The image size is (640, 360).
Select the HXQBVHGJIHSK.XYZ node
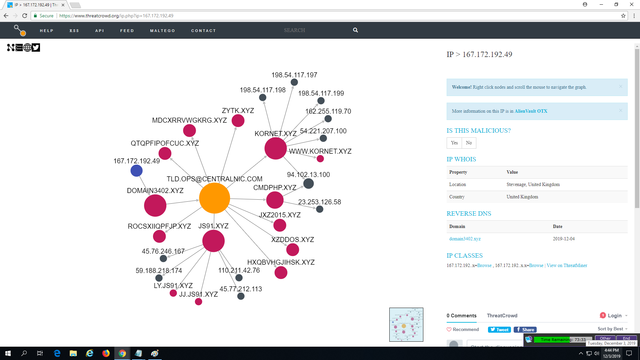281,273
